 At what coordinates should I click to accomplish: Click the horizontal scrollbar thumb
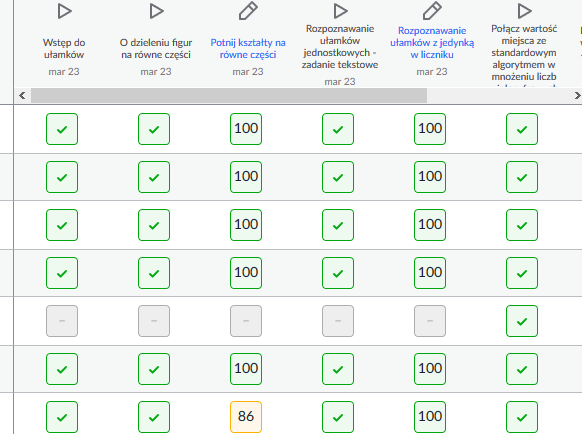(229, 96)
